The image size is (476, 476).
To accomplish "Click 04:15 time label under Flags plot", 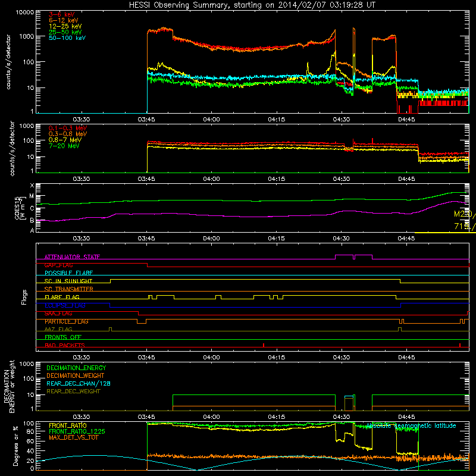I will (x=276, y=358).
